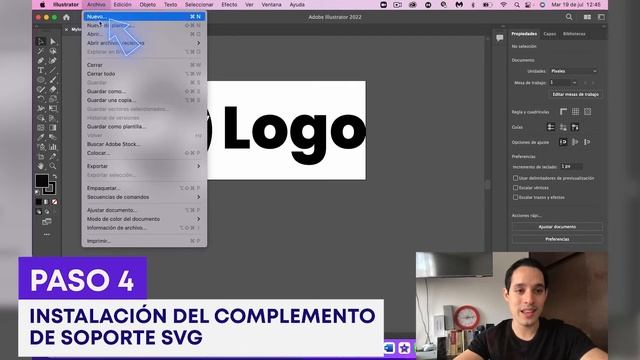Swap fill and stroke colors arrow
The image size is (640, 360).
(55, 176)
